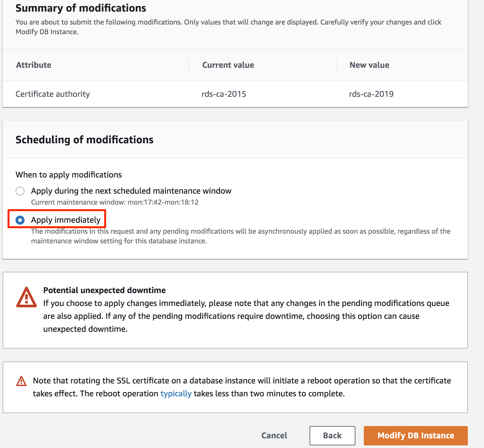
Task: Click the Attribute column header
Action: click(x=33, y=65)
